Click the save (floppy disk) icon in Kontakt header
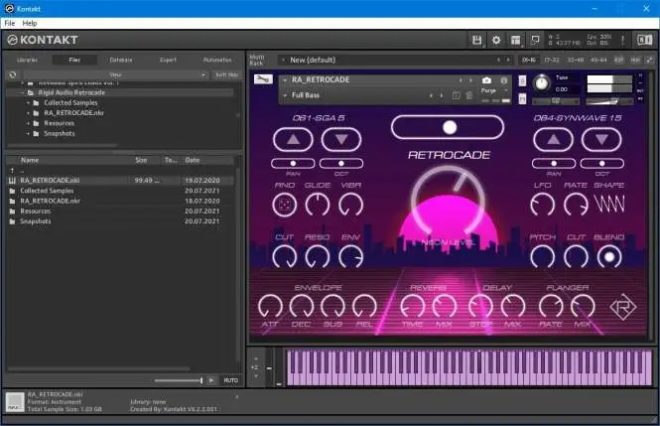This screenshot has width=660, height=426. pos(476,40)
